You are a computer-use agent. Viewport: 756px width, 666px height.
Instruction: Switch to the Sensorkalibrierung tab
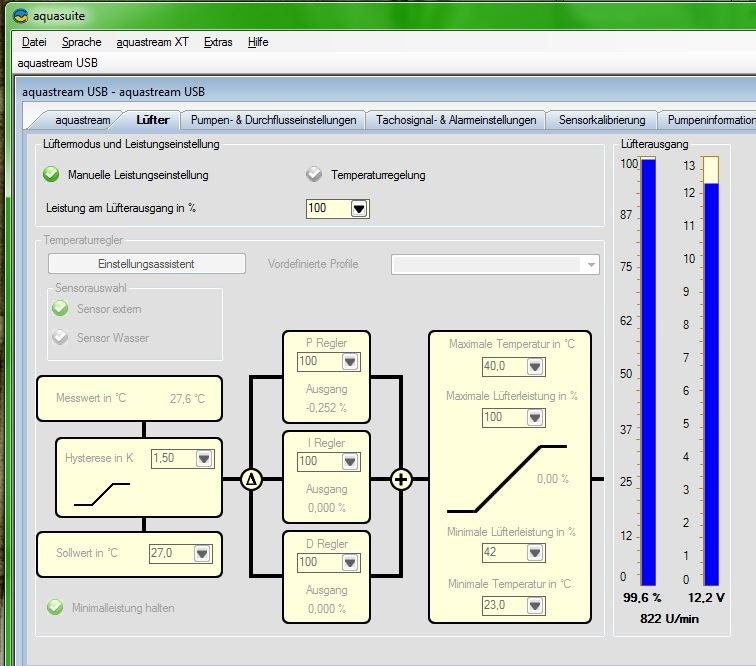point(602,120)
